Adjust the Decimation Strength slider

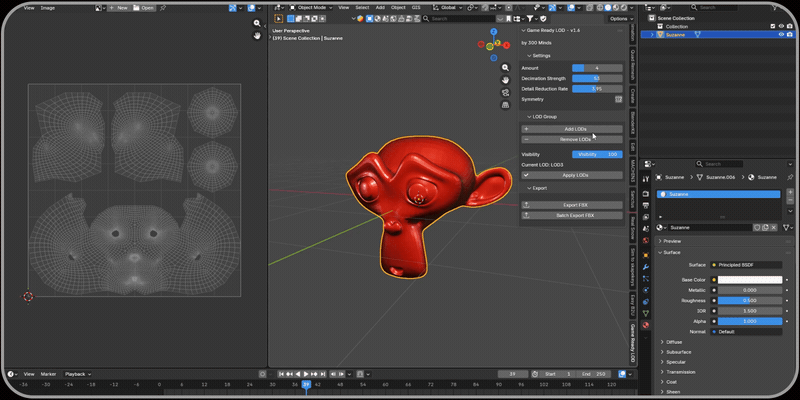[x=597, y=79]
